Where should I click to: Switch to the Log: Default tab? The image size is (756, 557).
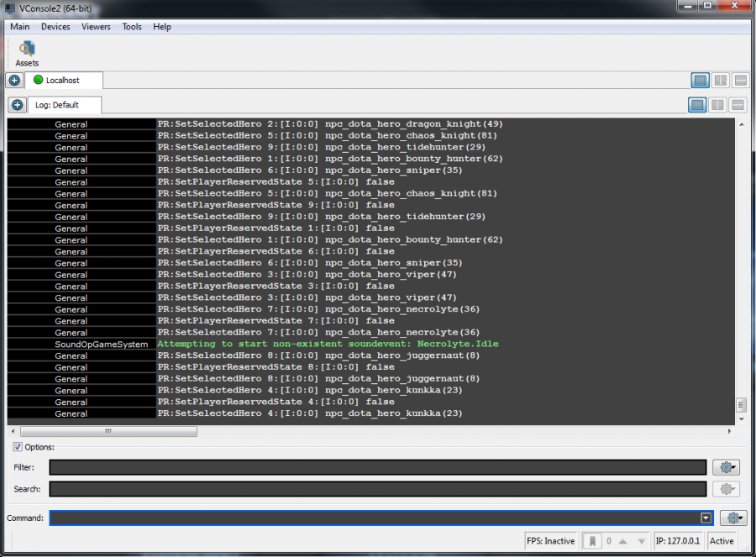[56, 106]
